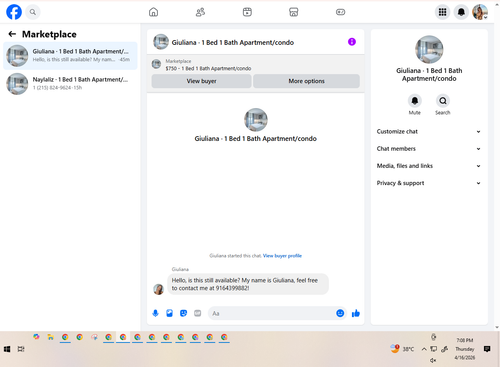Open the Windows notification center icon

[x=487, y=349]
